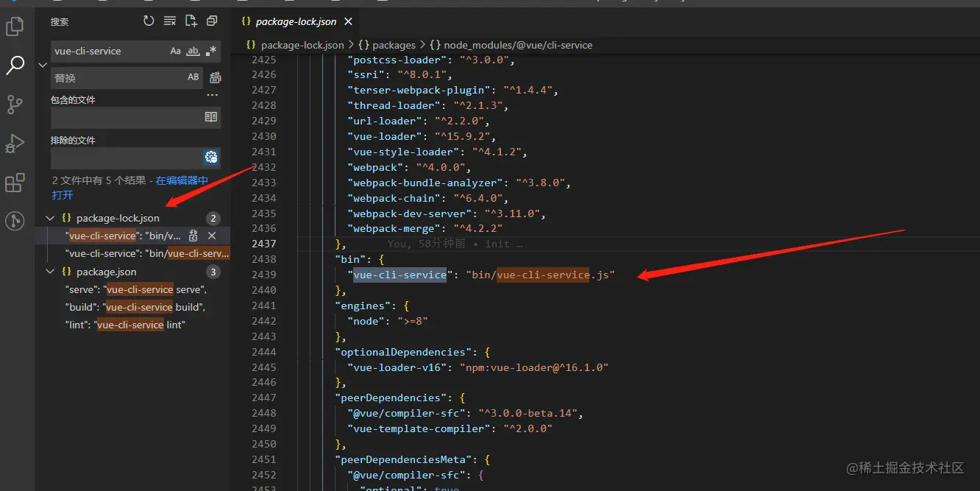The width and height of the screenshot is (980, 491).
Task: Refresh the search results
Action: click(x=149, y=21)
